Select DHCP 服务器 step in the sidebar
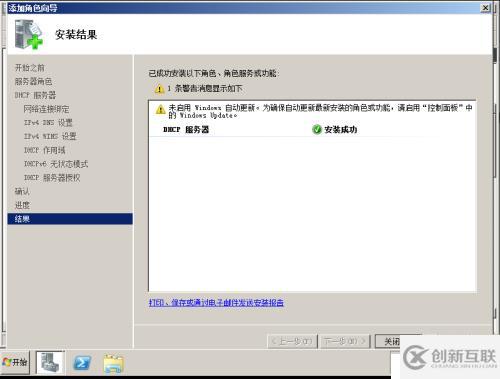500x379 pixels. 35,95
